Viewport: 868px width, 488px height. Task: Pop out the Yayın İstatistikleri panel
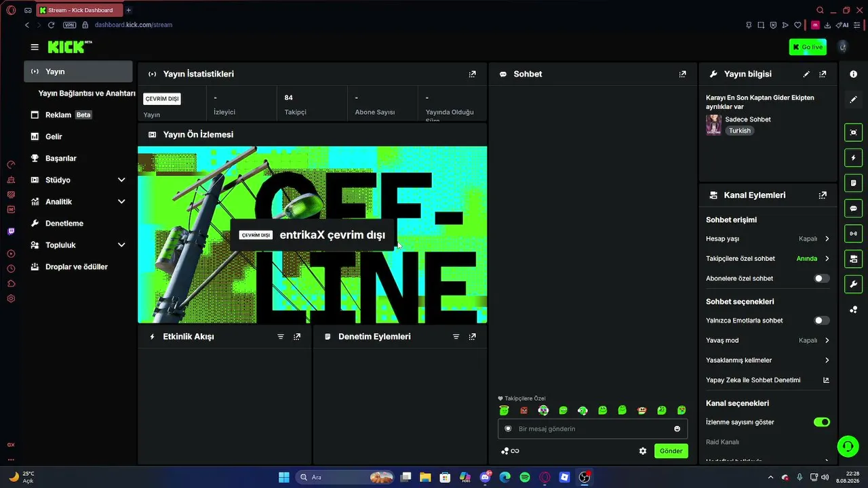point(472,74)
